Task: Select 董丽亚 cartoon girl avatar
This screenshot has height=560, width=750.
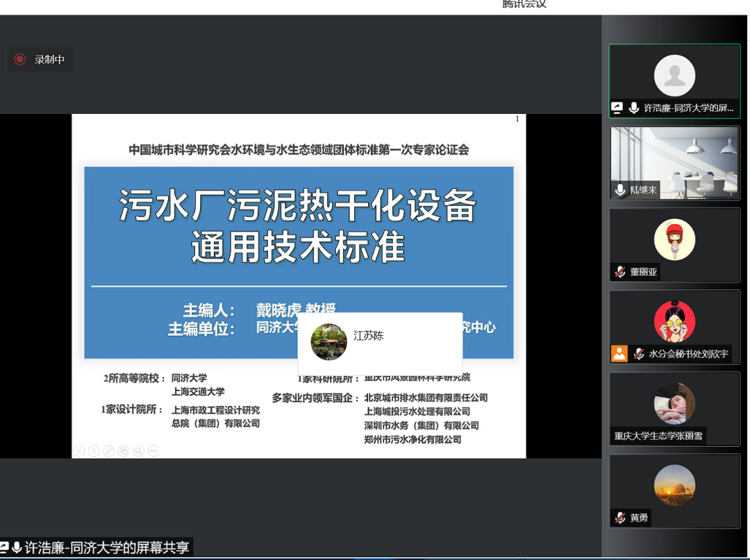Action: coord(674,239)
